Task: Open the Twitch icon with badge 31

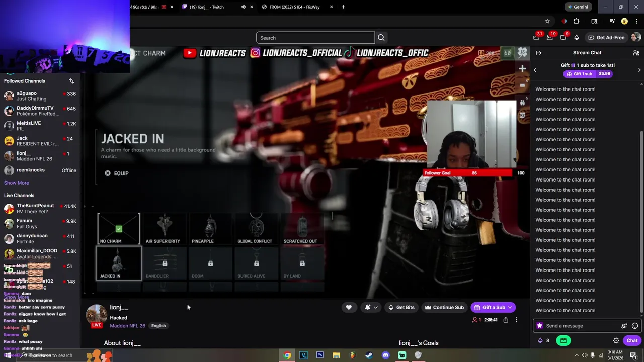Action: coord(537,37)
